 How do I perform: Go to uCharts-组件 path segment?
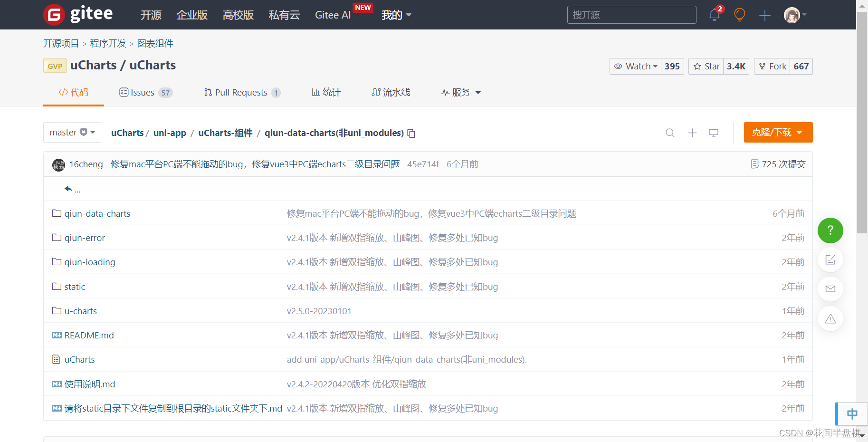(x=225, y=133)
